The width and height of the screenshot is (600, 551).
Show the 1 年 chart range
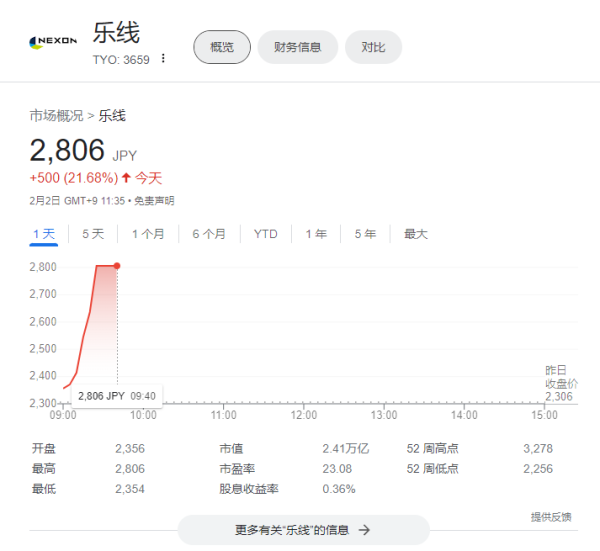[316, 234]
